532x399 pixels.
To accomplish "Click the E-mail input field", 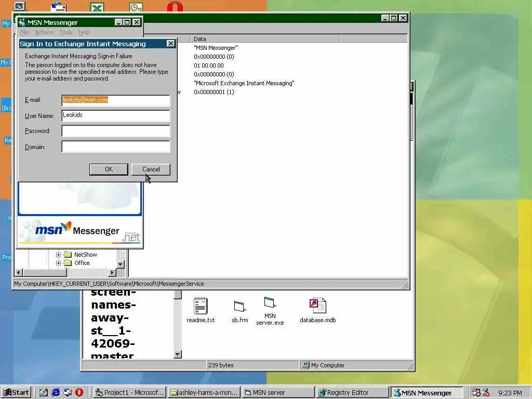I will point(116,100).
